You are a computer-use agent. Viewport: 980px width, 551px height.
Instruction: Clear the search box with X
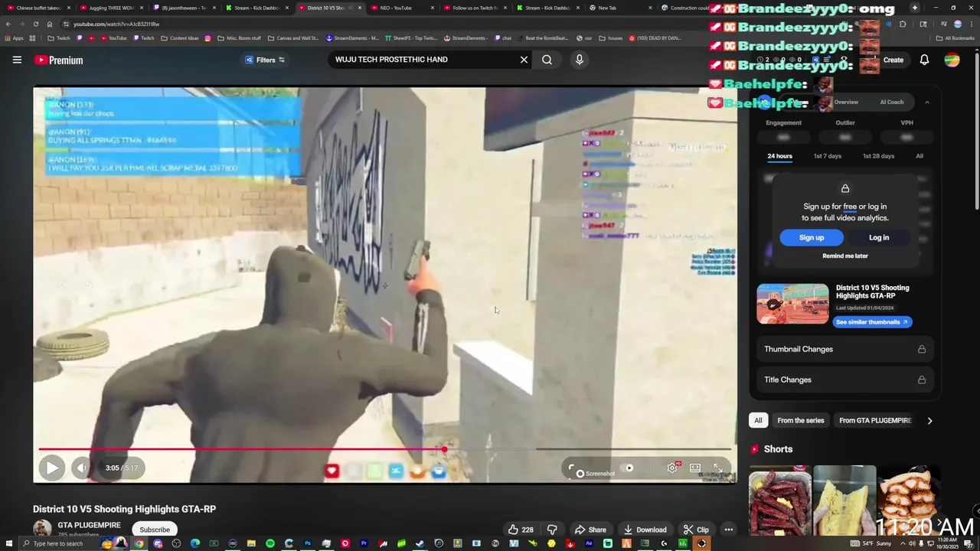click(x=524, y=60)
